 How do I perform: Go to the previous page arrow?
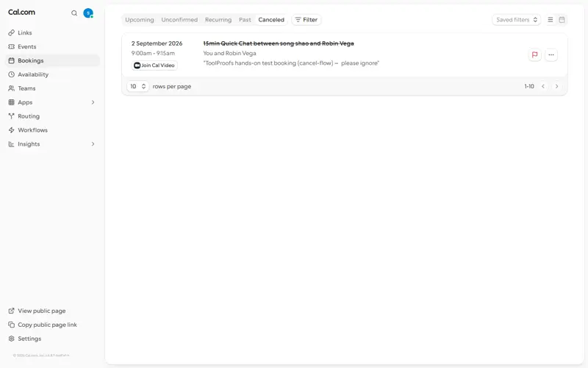coord(543,86)
